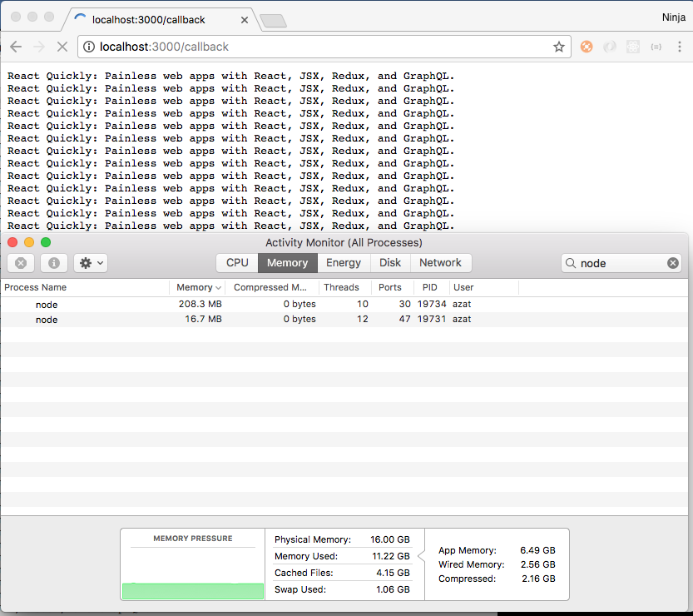Switch to the CPU tab
The height and width of the screenshot is (616, 693).
click(x=237, y=263)
